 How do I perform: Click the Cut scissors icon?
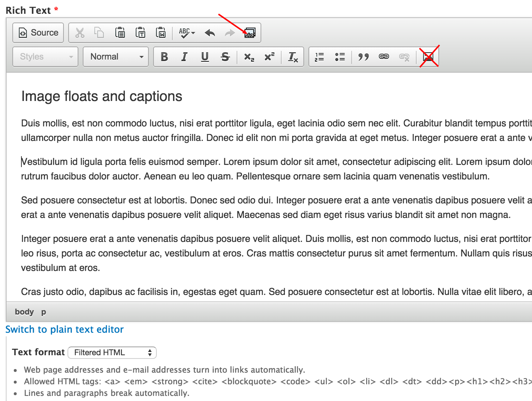click(x=80, y=33)
